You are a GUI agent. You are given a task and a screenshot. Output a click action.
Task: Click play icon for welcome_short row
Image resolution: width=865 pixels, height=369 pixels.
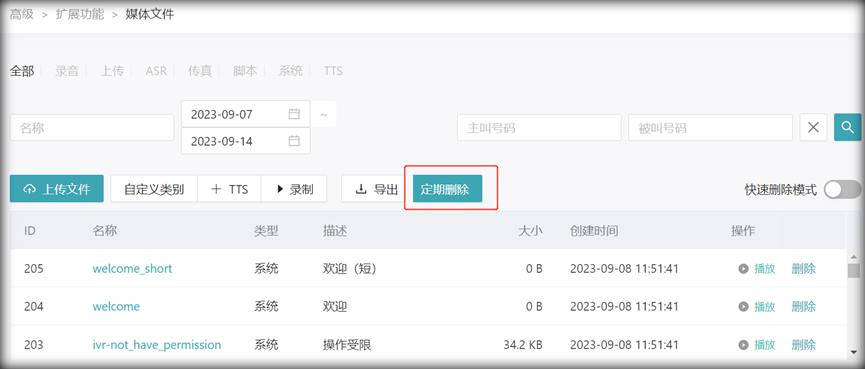[x=744, y=269]
